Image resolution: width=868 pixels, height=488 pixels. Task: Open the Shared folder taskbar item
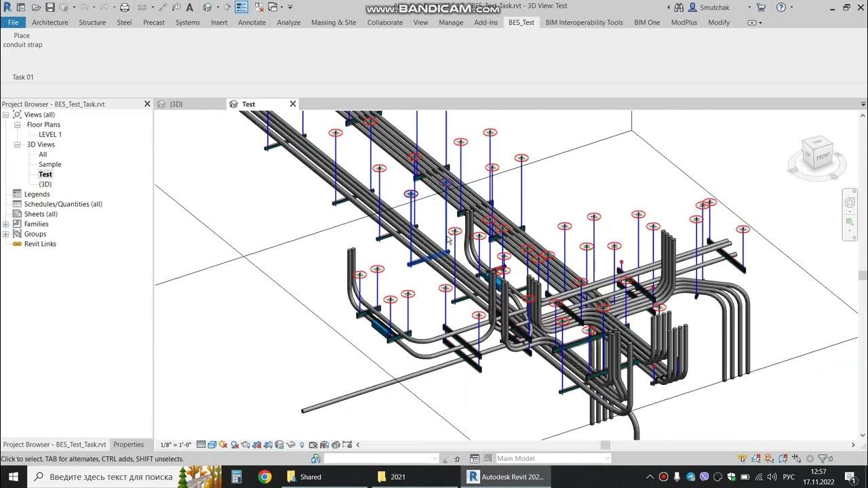click(323, 476)
